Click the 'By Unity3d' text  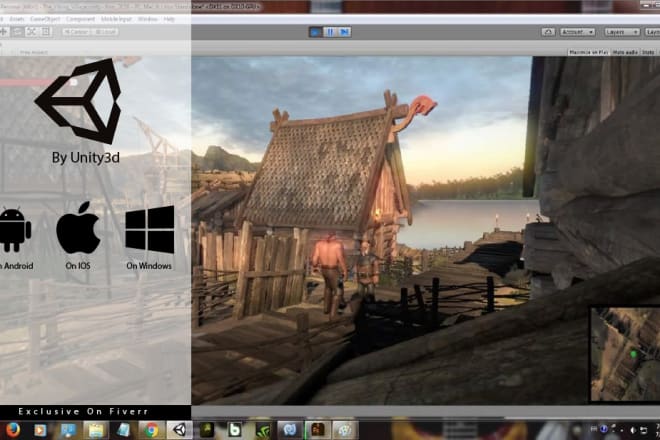[86, 158]
